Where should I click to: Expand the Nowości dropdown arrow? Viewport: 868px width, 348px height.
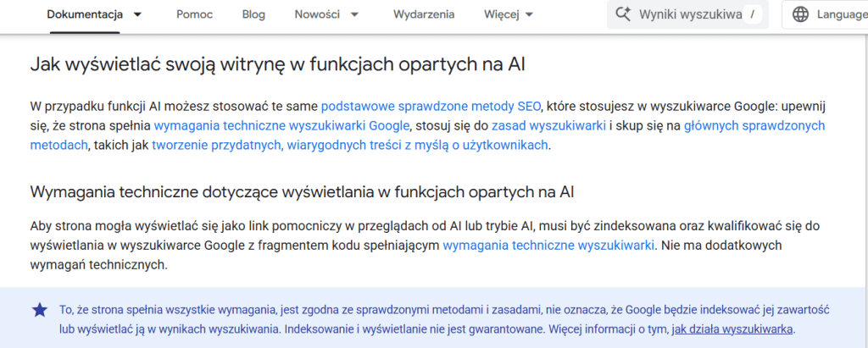pyautogui.click(x=354, y=14)
